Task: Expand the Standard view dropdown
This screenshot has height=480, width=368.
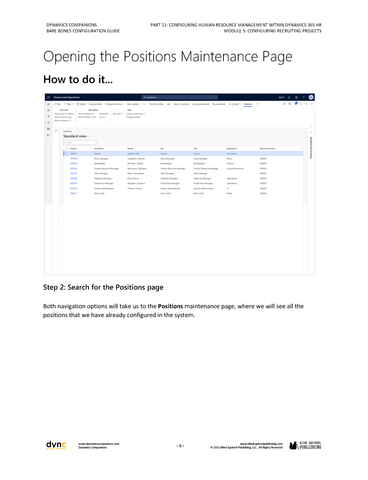Action: (76, 136)
